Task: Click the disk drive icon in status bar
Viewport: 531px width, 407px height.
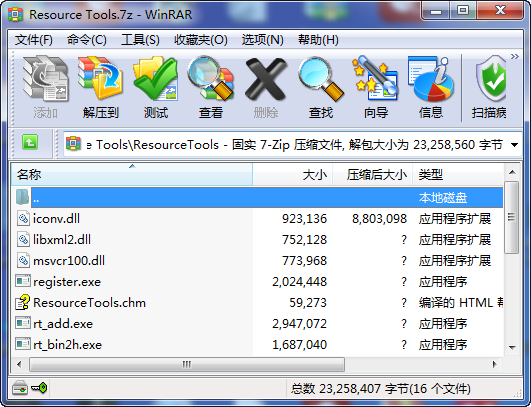Action: (x=20, y=388)
